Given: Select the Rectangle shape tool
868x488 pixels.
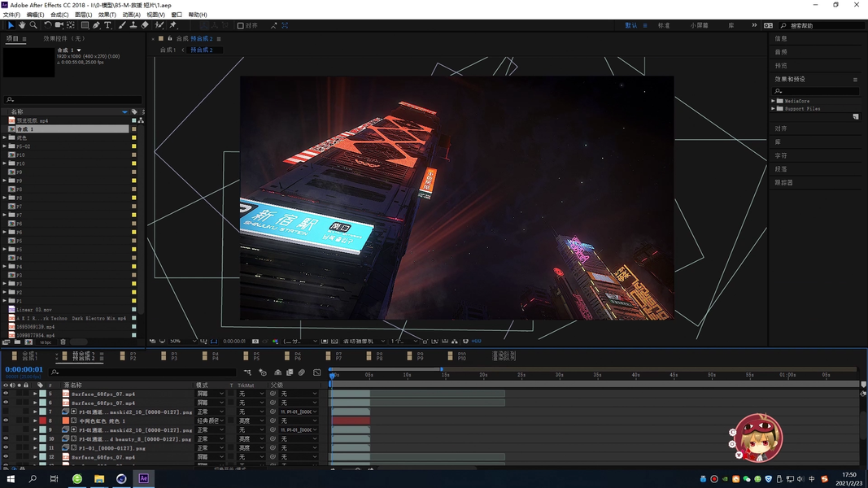Looking at the screenshot, I should click(85, 25).
